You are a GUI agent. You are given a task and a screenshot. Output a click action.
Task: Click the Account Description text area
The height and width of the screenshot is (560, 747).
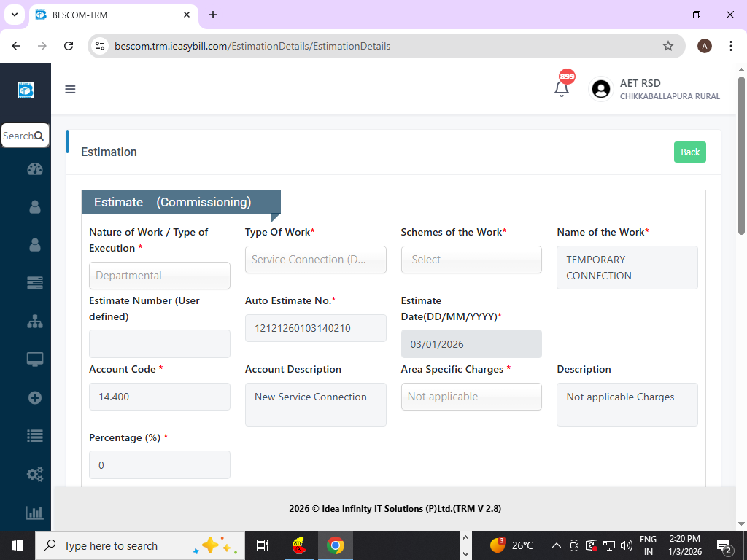[x=315, y=405]
